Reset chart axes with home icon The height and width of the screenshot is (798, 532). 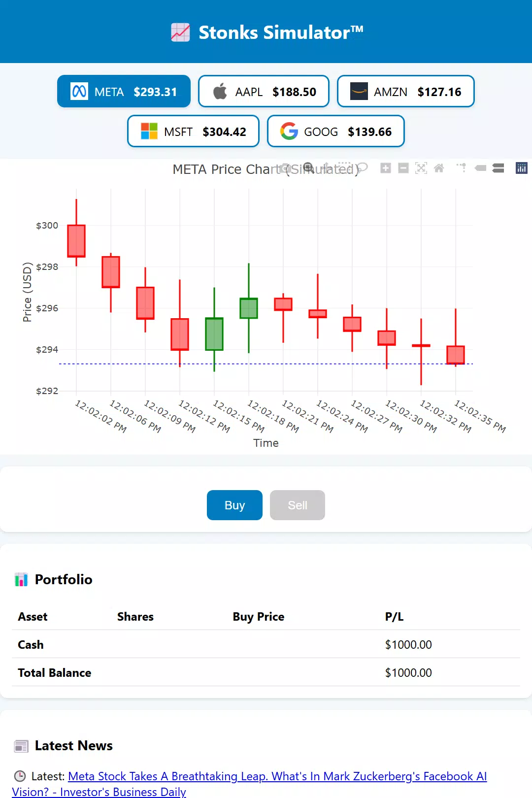coord(439,168)
